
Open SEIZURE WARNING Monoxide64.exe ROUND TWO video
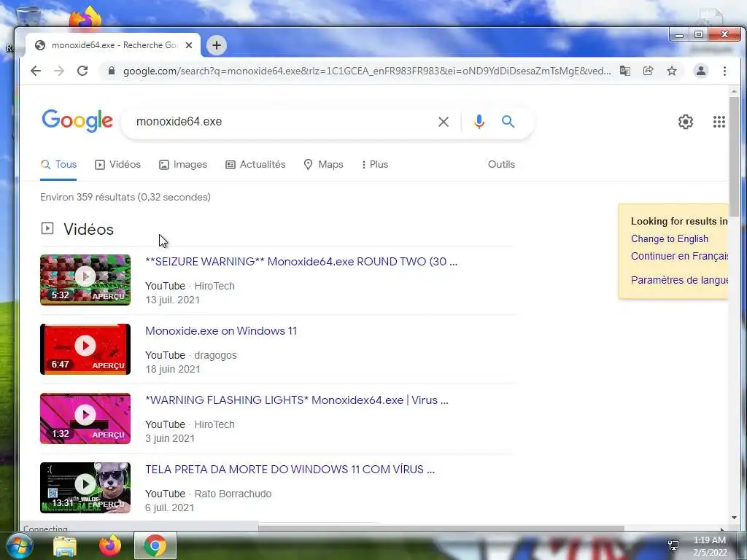(x=301, y=262)
